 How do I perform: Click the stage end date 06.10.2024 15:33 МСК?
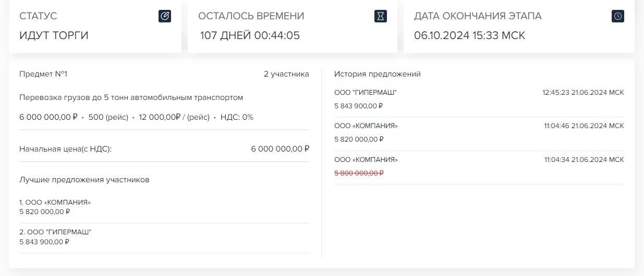(469, 35)
